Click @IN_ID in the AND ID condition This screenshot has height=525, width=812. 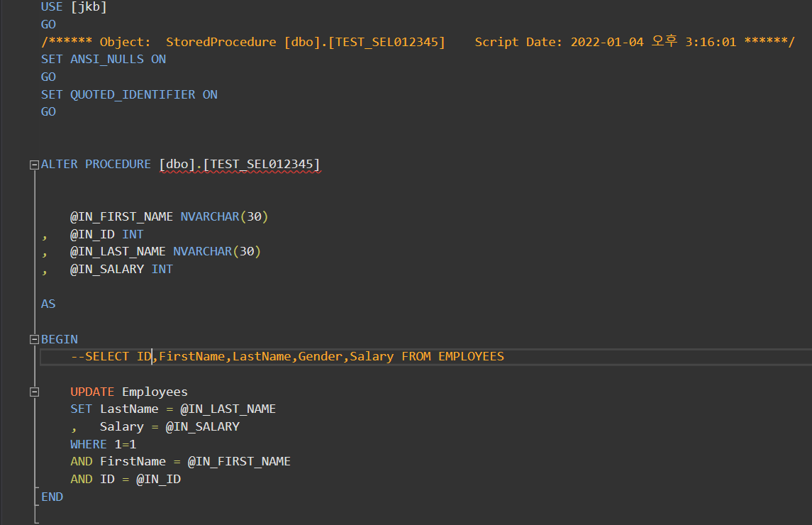pyautogui.click(x=158, y=479)
